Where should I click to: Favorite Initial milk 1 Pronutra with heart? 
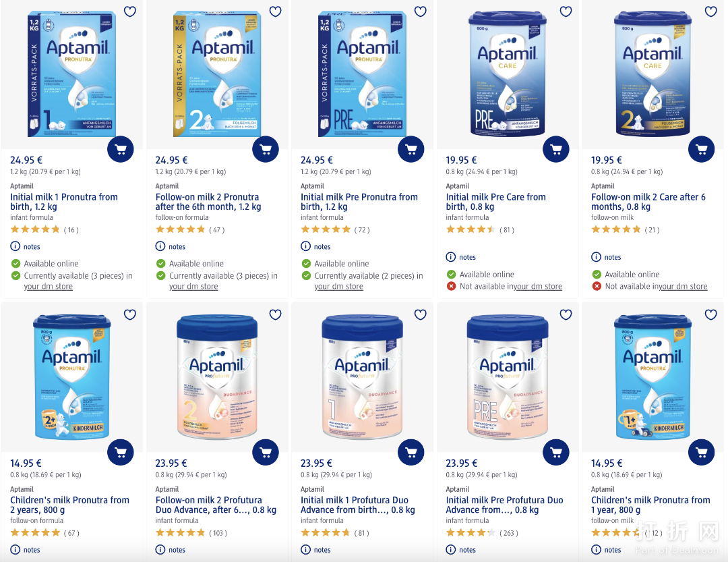(x=130, y=11)
